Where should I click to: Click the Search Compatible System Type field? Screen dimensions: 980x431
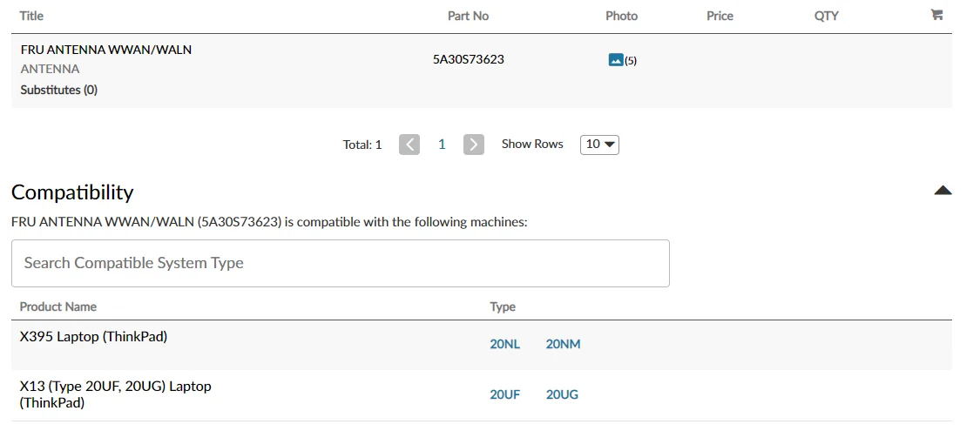coord(340,263)
